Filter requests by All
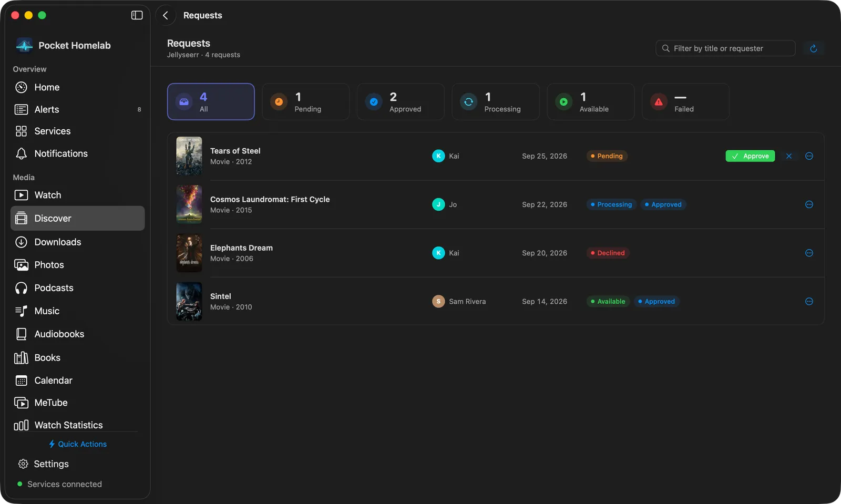The width and height of the screenshot is (841, 504). point(211,101)
